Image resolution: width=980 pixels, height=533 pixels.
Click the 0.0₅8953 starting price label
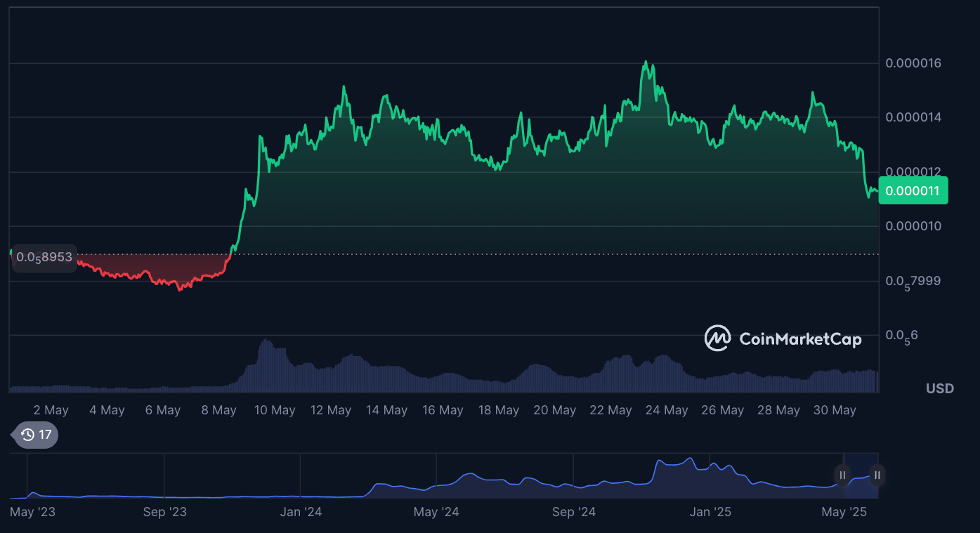click(44, 258)
